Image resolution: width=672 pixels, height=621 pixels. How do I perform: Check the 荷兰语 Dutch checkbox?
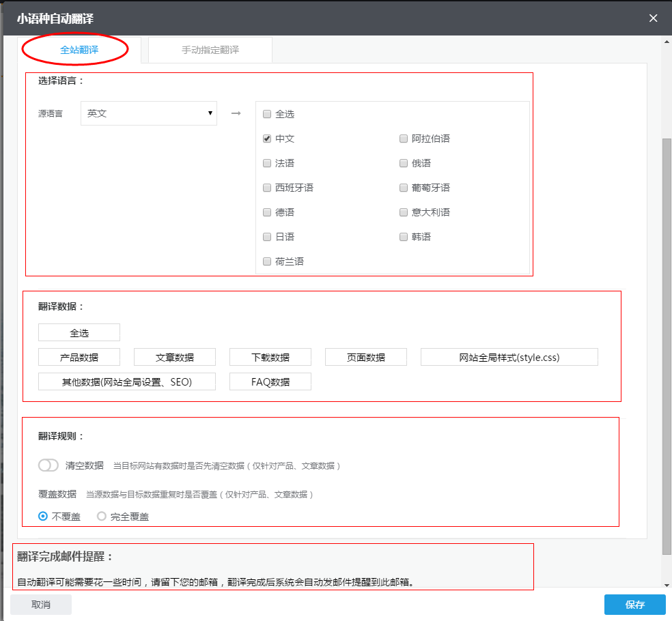[x=266, y=261]
